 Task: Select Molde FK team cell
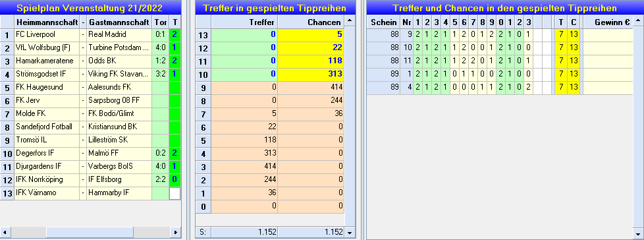47,114
